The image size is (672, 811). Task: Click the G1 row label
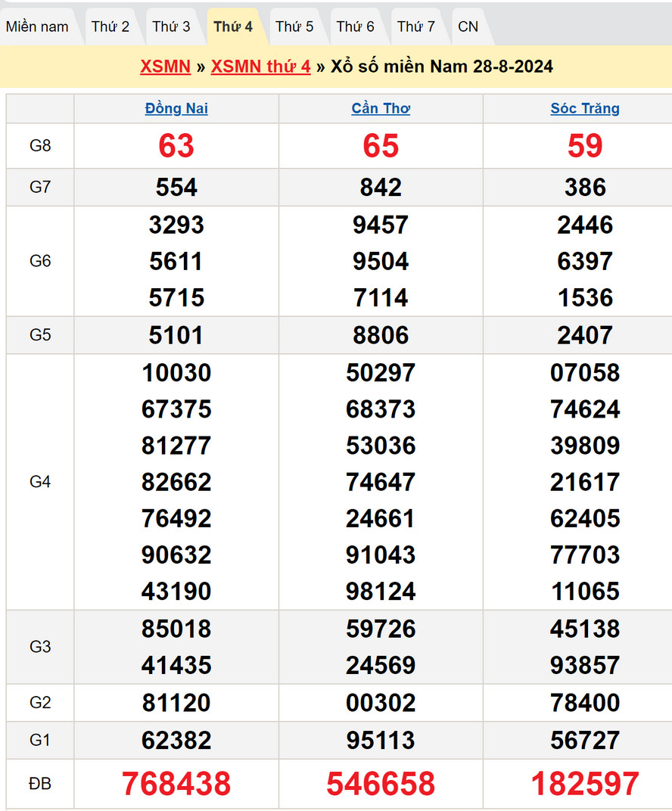pyautogui.click(x=40, y=740)
